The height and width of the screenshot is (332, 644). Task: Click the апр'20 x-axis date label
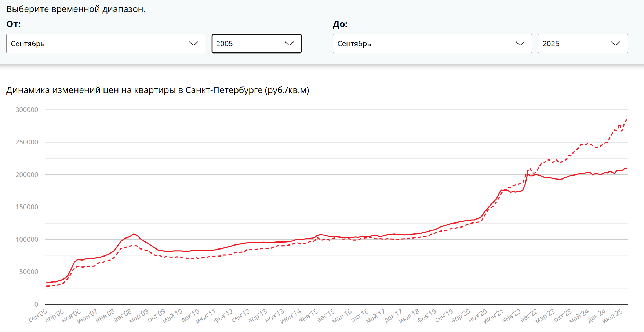(x=461, y=315)
